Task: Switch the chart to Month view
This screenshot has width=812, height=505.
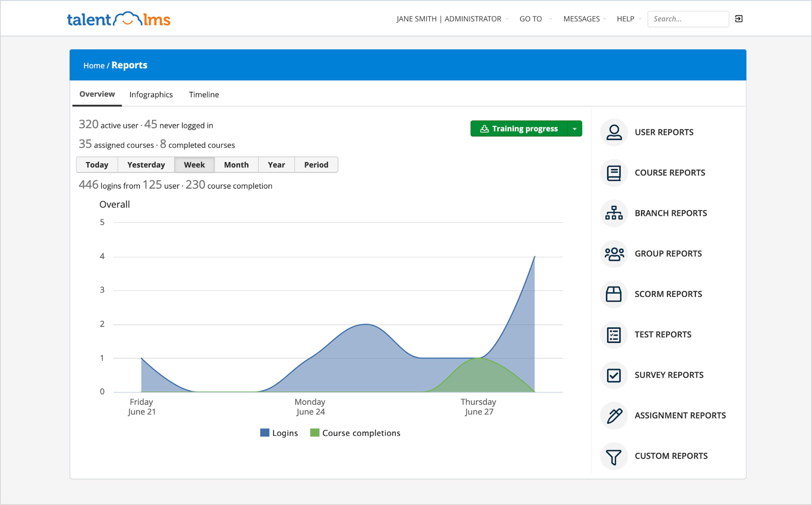Action: click(236, 164)
